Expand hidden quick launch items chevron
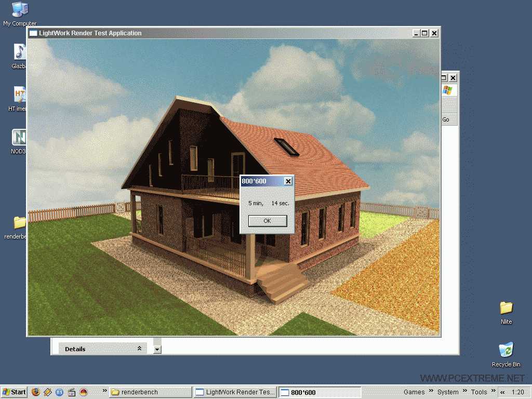This screenshot has width=532, height=399. pos(104,391)
